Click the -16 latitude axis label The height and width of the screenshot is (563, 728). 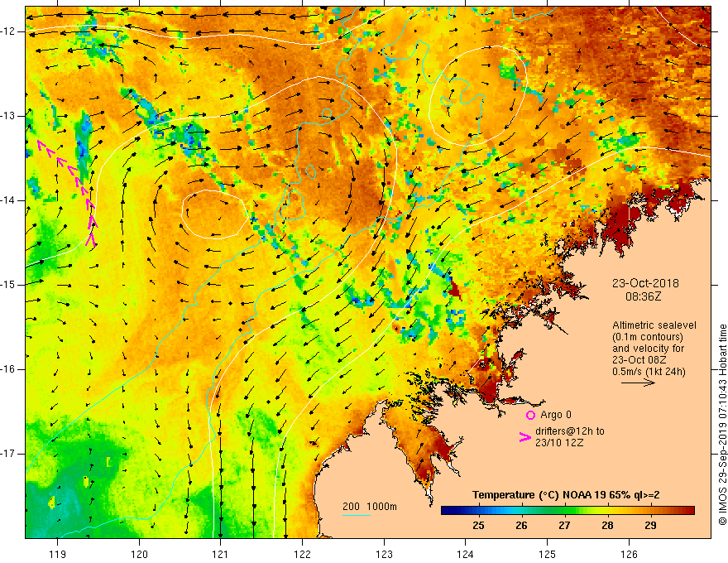[x=9, y=369]
